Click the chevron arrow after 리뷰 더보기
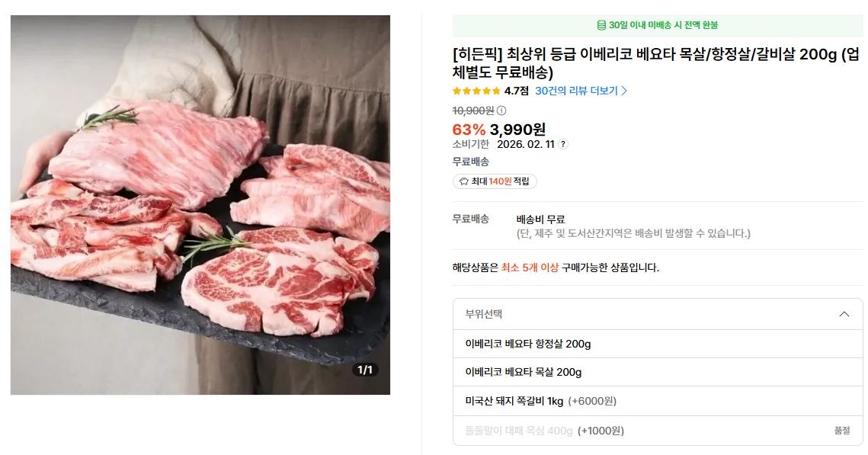 coord(624,91)
